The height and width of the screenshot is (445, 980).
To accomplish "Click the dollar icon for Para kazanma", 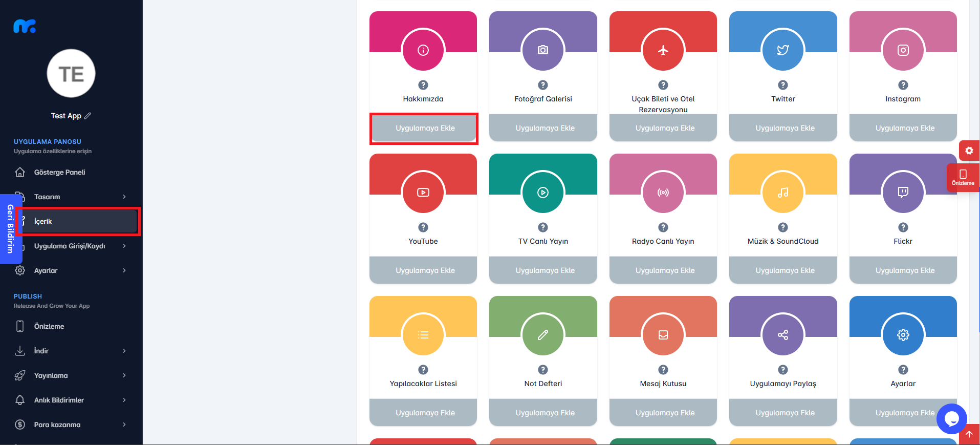I will pos(20,425).
